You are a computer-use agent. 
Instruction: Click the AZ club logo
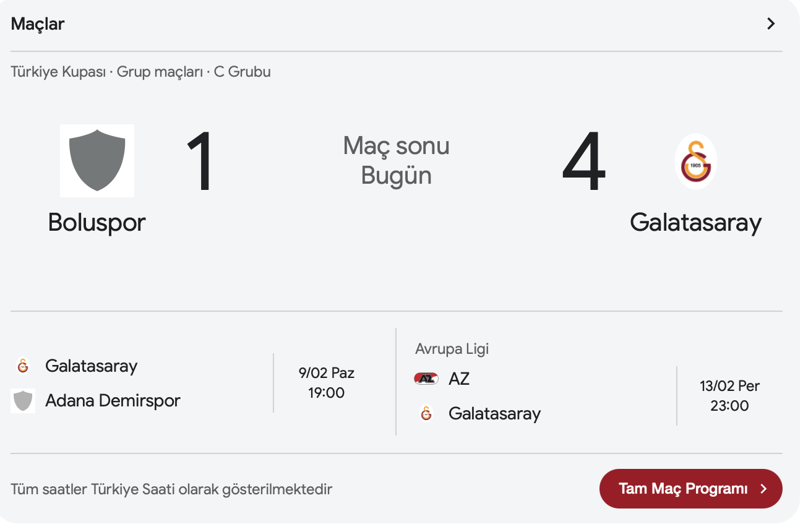pyautogui.click(x=426, y=379)
